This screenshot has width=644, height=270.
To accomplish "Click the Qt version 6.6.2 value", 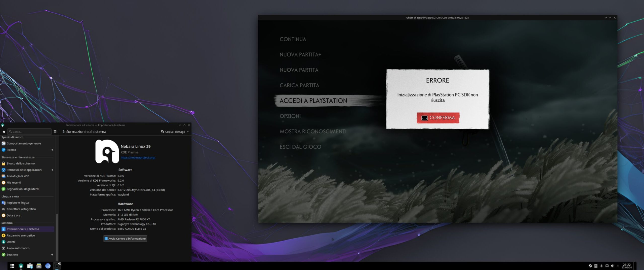I will tap(120, 185).
